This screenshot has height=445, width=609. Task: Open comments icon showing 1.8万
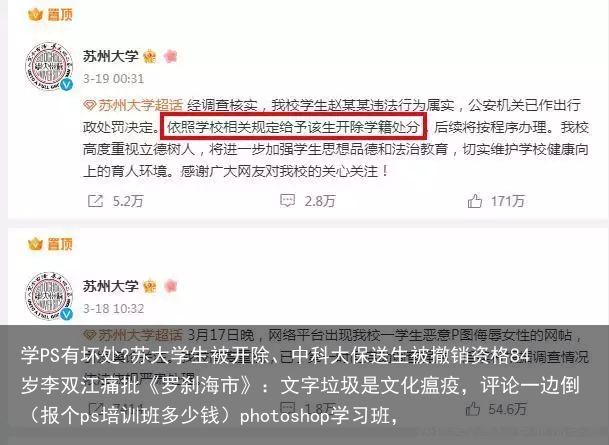287,408
